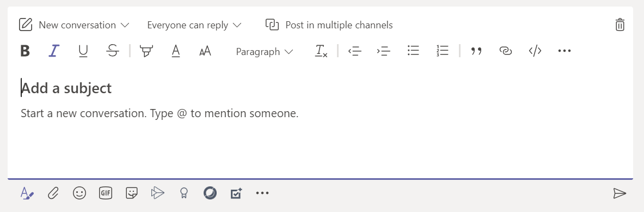The width and height of the screenshot is (644, 212).
Task: Apply strikethrough formatting
Action: click(x=112, y=51)
